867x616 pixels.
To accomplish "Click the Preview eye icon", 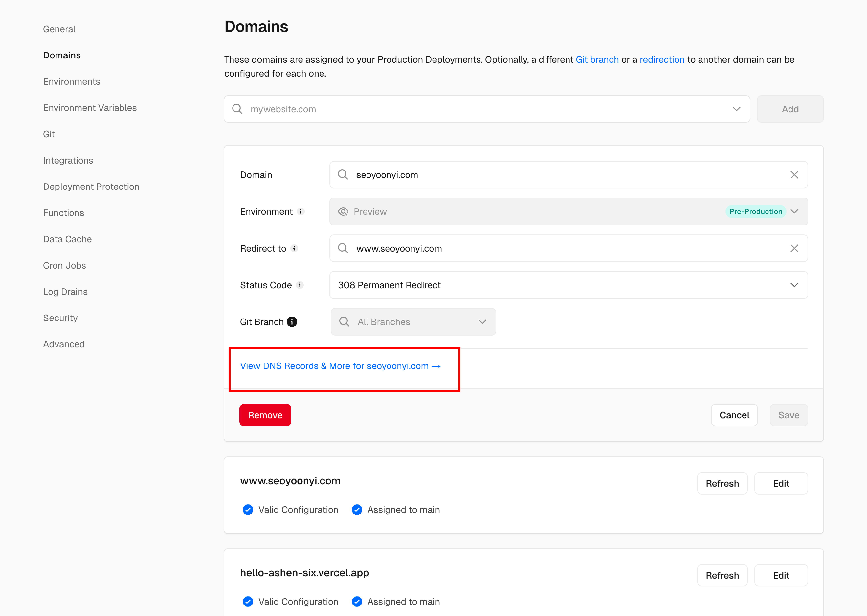I will [x=343, y=211].
